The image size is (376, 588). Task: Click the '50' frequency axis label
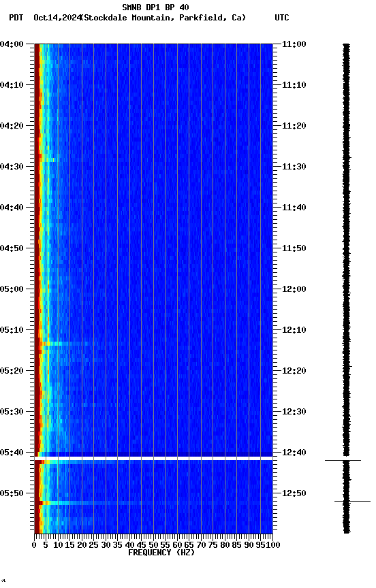pyautogui.click(x=153, y=545)
